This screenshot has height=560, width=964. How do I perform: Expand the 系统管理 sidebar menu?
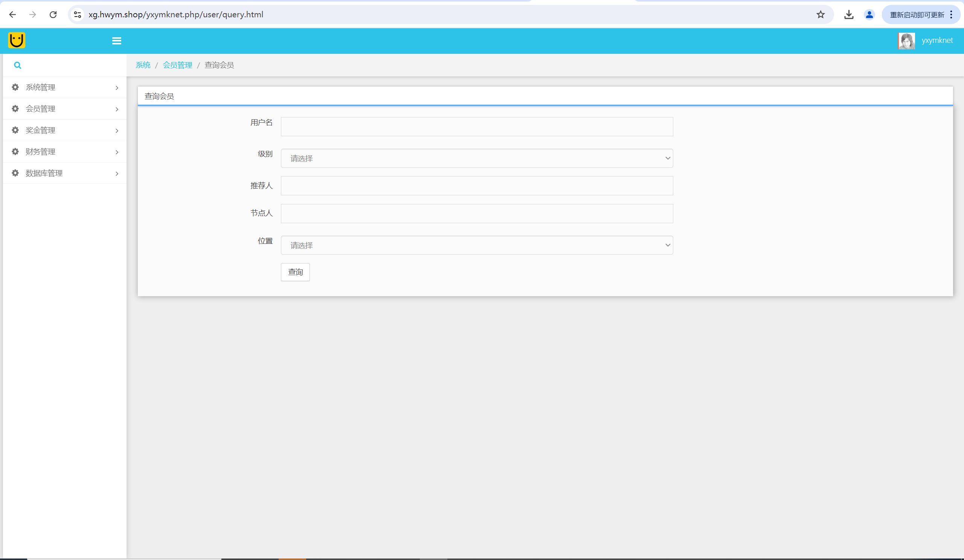65,88
